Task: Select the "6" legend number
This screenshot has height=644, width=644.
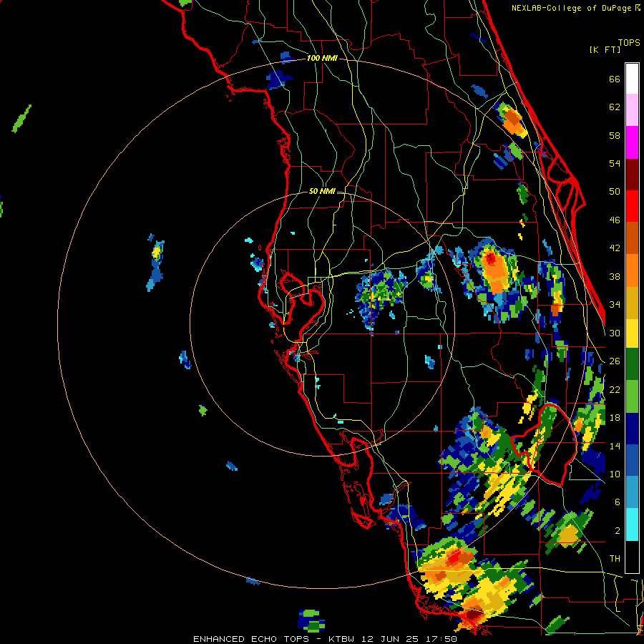Action: click(x=618, y=502)
